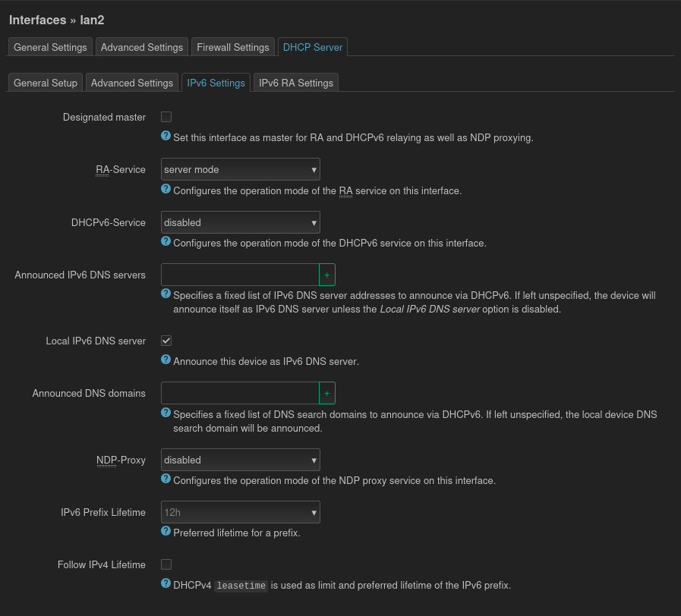Add DNS domain using plus button

[327, 393]
